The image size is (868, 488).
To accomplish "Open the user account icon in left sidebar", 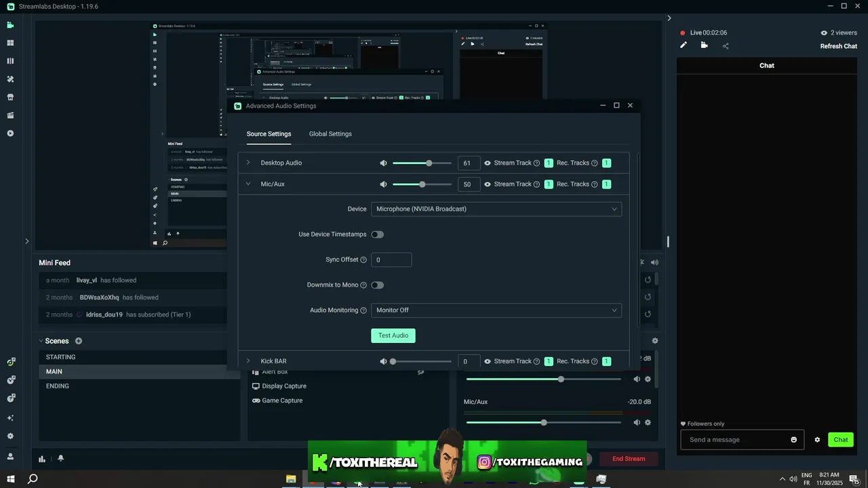I will (x=10, y=456).
